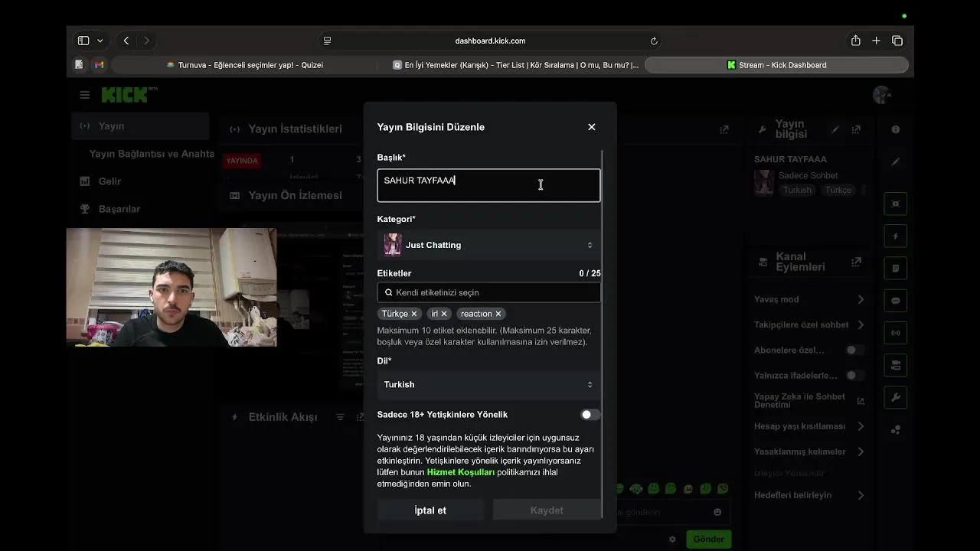Remove the Türkçe tag

tap(414, 314)
